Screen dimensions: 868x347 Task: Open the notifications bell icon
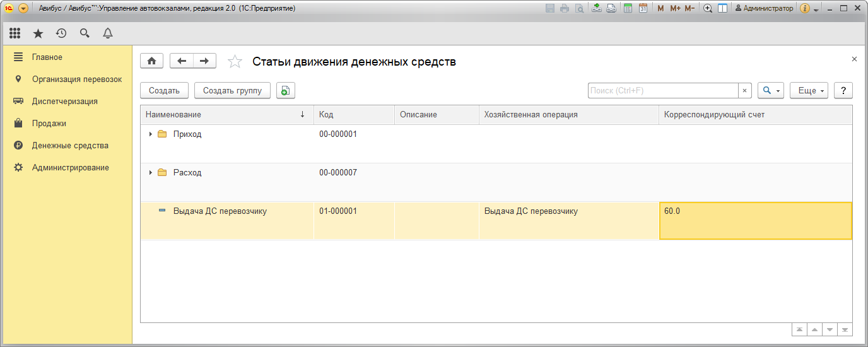108,33
